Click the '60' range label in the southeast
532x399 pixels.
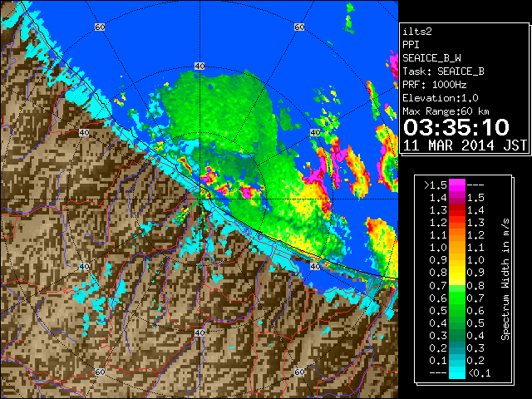pos(299,372)
